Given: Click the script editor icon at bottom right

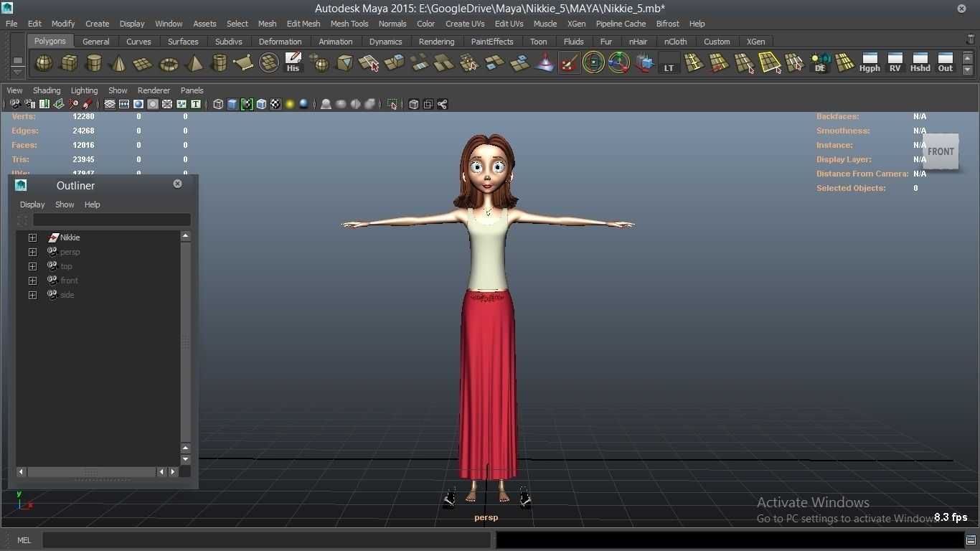Looking at the screenshot, I should pos(971,540).
